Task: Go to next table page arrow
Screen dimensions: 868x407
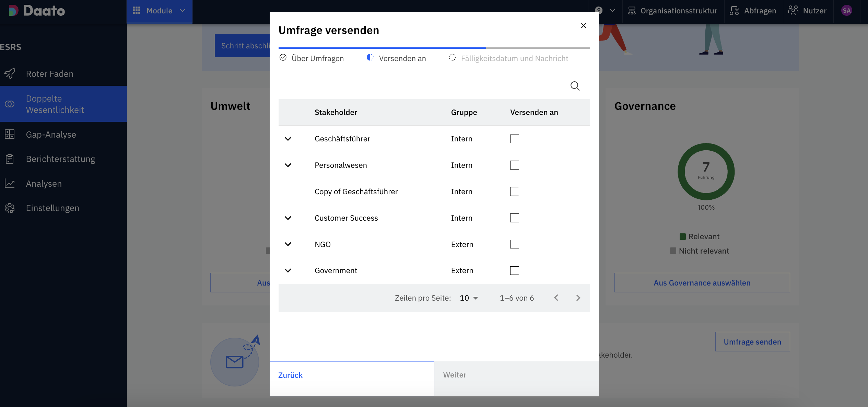Action: pyautogui.click(x=578, y=298)
